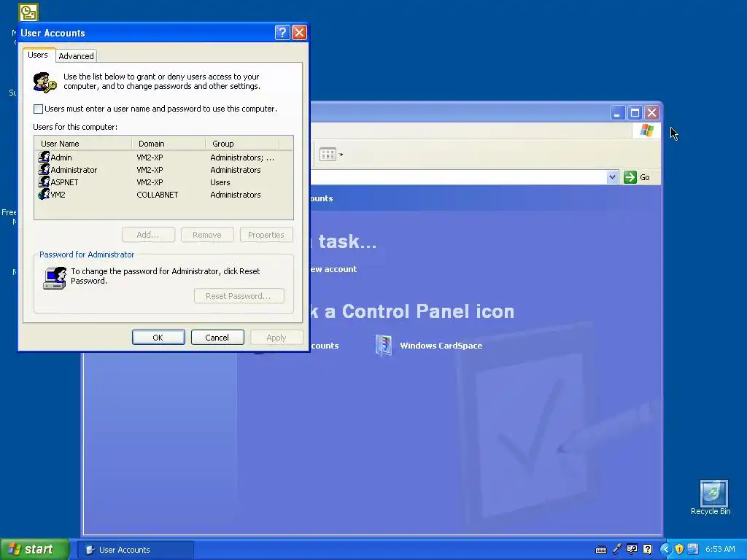Click the Windows flag logo in background window
Image resolution: width=747 pixels, height=560 pixels.
click(647, 131)
